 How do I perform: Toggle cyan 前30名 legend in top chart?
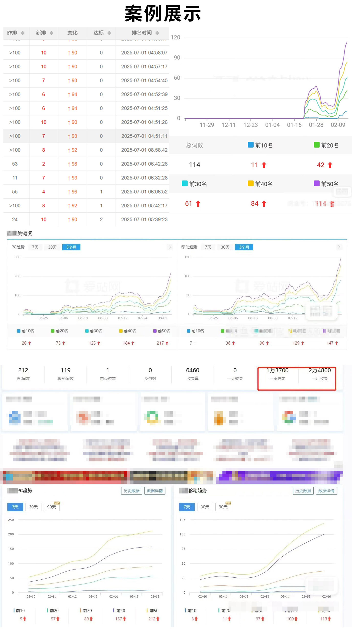pyautogui.click(x=194, y=184)
